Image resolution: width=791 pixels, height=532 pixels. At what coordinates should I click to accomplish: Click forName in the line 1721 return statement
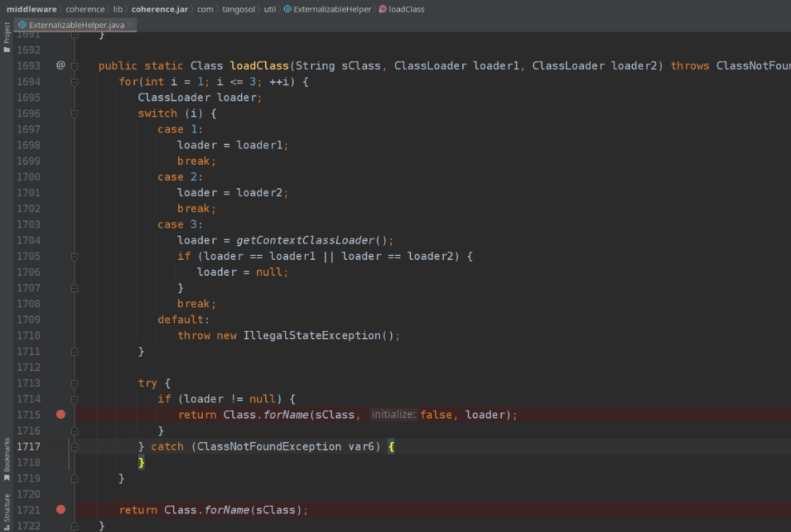tap(226, 510)
